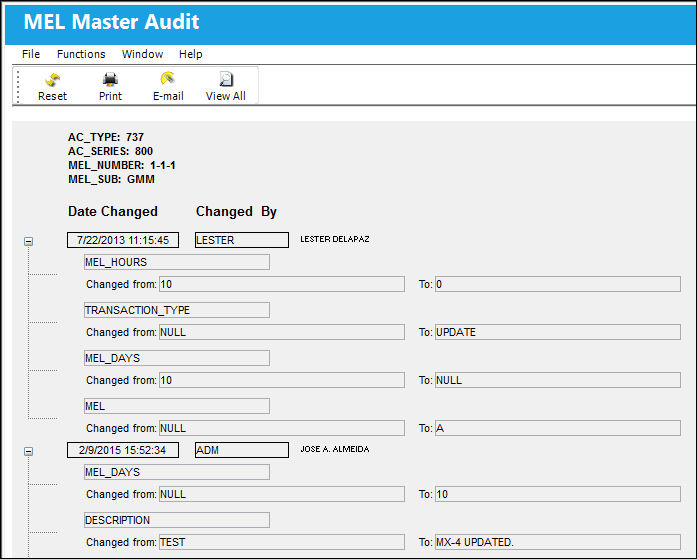Click Changed from NULL under ADM's MEL_DAYS

pyautogui.click(x=282, y=495)
